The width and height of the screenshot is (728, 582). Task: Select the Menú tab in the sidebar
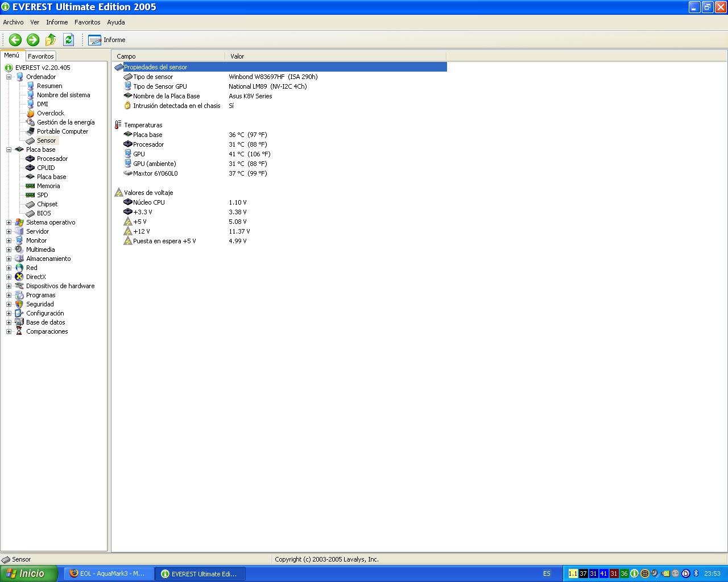point(12,56)
